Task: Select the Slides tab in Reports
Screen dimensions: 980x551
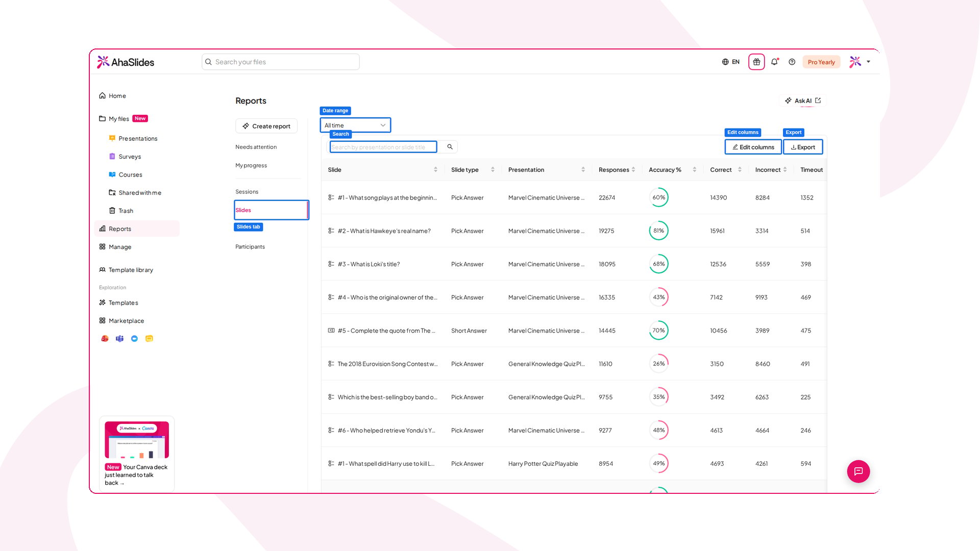Action: pyautogui.click(x=271, y=210)
